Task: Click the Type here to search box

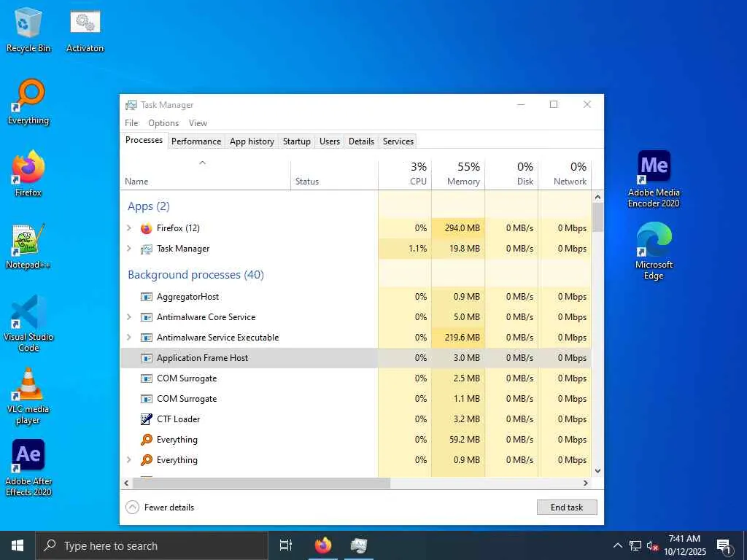Action: coord(152,545)
